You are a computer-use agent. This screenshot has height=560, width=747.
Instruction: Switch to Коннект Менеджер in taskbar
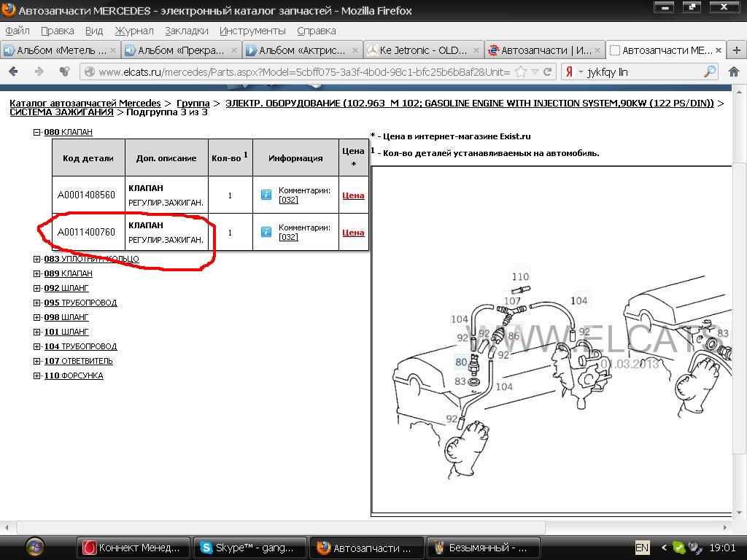point(133,548)
